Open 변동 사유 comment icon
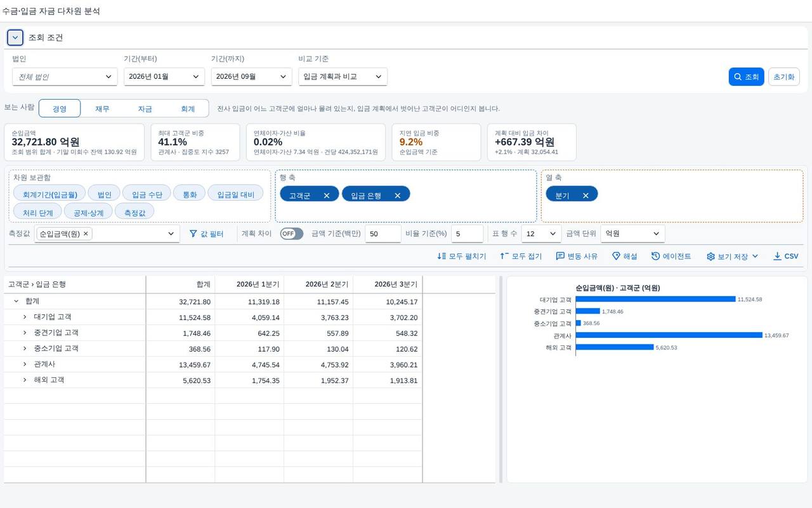Image resolution: width=812 pixels, height=508 pixels. tap(560, 257)
